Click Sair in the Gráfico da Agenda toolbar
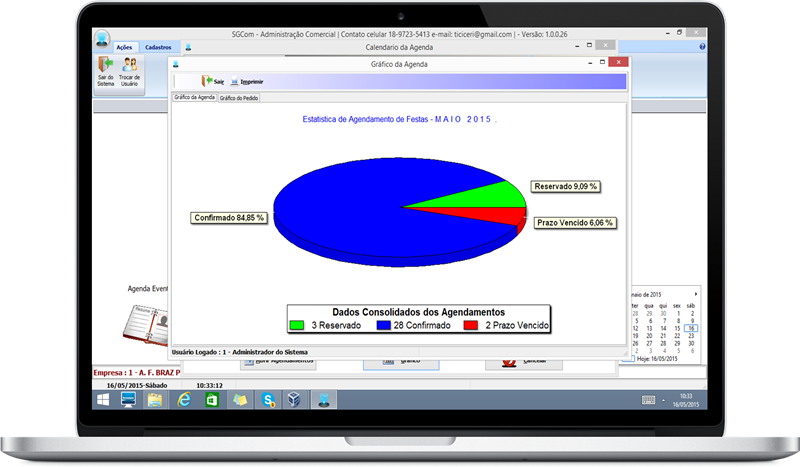Viewport: 800px width, 467px height. 213,81
